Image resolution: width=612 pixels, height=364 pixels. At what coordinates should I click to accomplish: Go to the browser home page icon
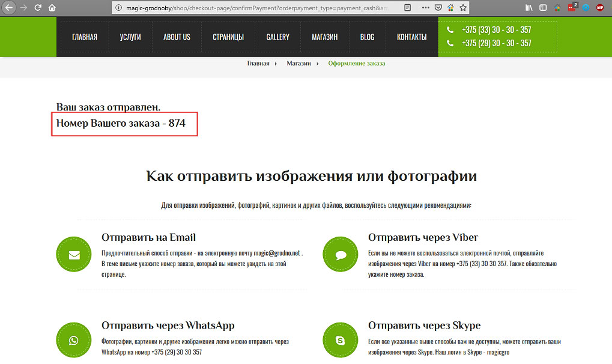tap(52, 8)
